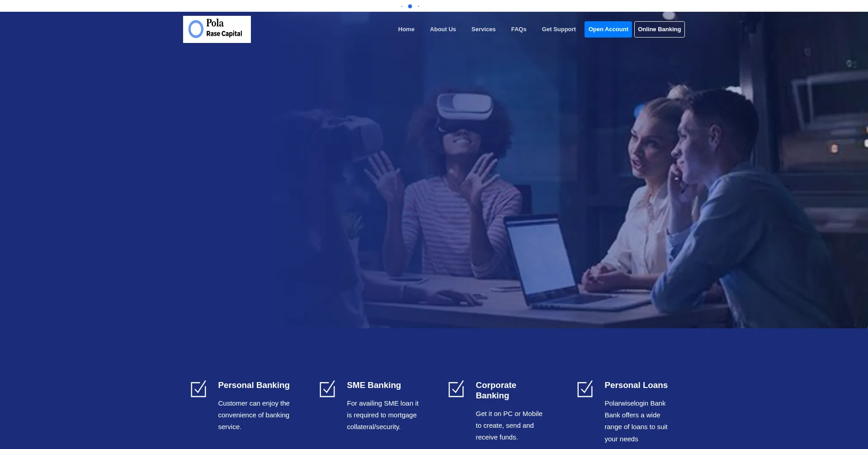Image resolution: width=868 pixels, height=449 pixels.
Task: Click the Corporate Banking checkmark icon
Action: 456,389
